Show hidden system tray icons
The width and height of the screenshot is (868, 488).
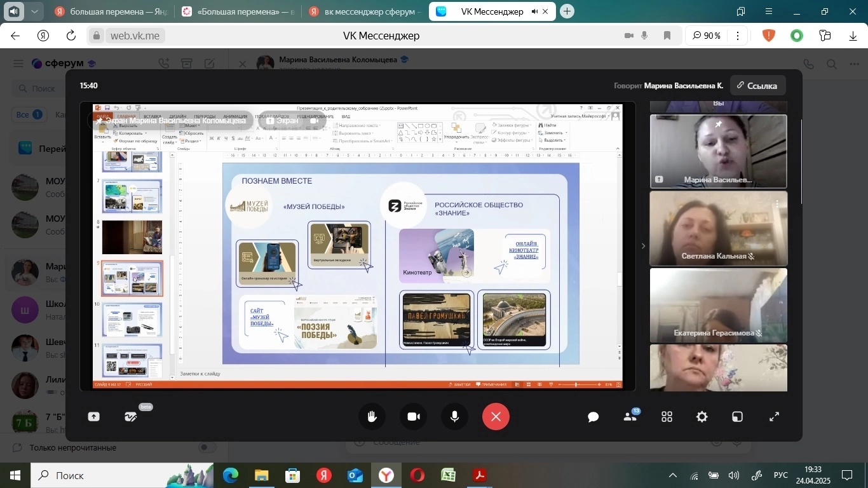tap(673, 475)
